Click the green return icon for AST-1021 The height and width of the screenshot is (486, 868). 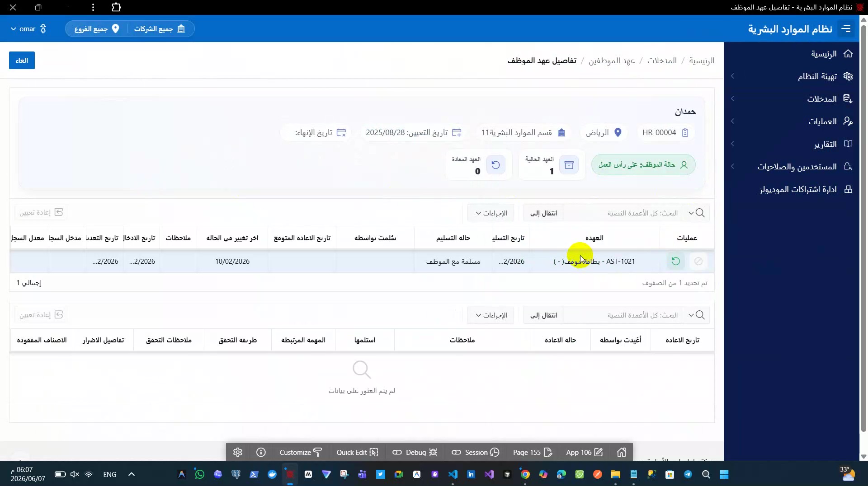tap(675, 261)
